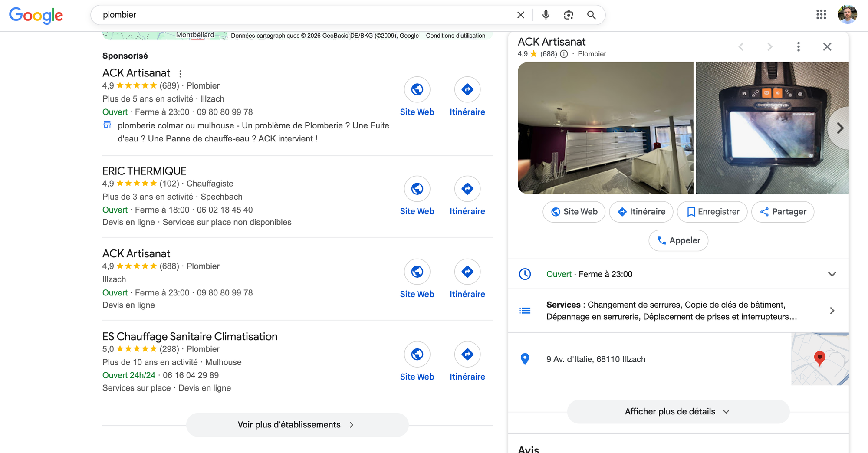Open the Conditions d'utilisation link

[456, 36]
